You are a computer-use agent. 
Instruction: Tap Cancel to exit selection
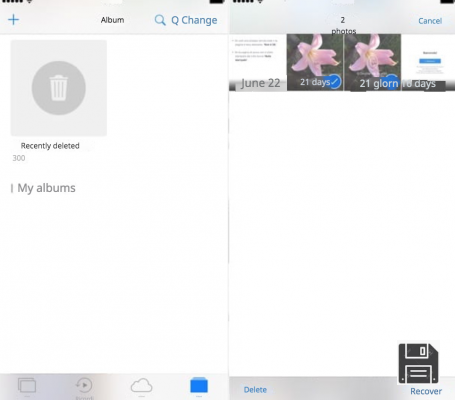tap(430, 21)
